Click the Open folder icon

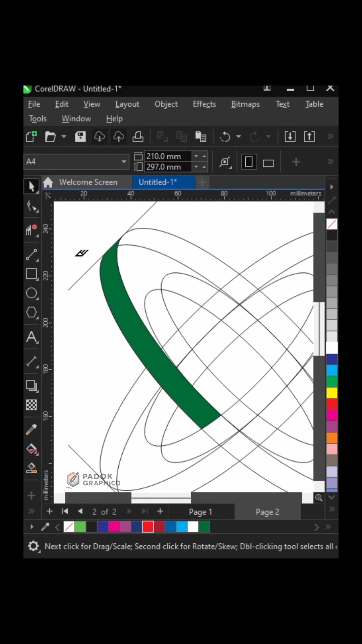point(50,137)
